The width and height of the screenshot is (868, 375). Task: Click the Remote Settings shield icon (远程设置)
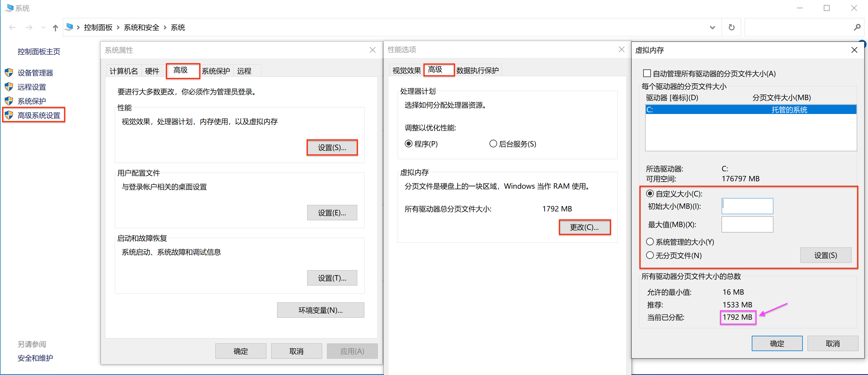9,87
